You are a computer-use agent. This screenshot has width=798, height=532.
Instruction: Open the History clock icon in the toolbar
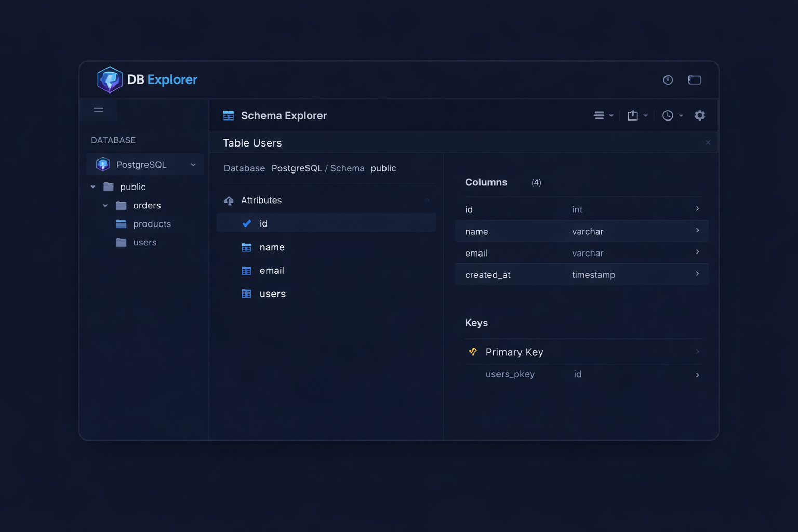[x=668, y=115]
